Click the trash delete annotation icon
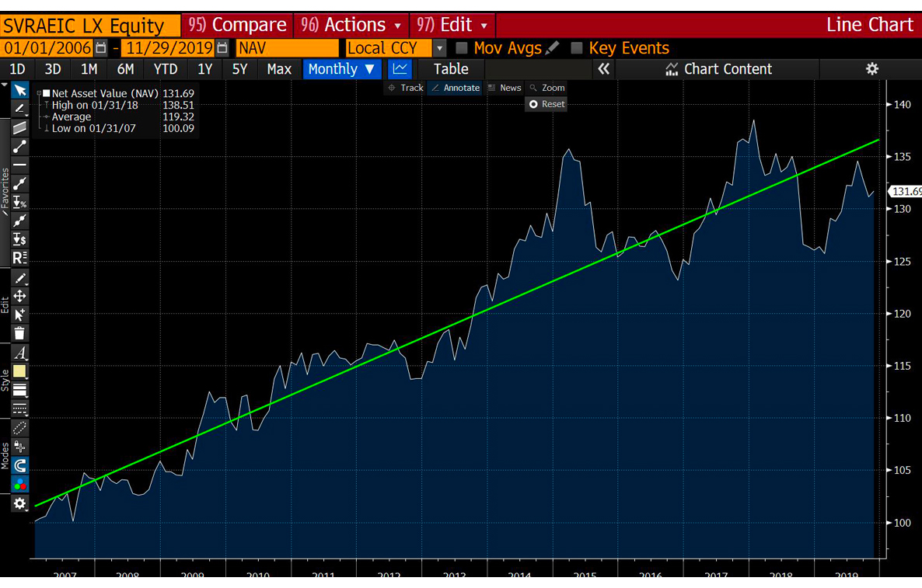922x588 pixels. coord(20,333)
